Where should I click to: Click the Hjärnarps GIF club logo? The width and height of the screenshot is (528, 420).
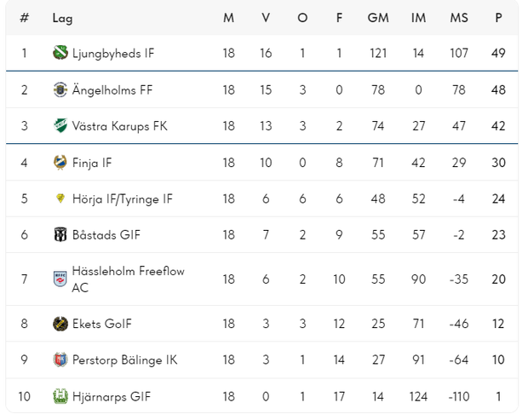tap(60, 396)
